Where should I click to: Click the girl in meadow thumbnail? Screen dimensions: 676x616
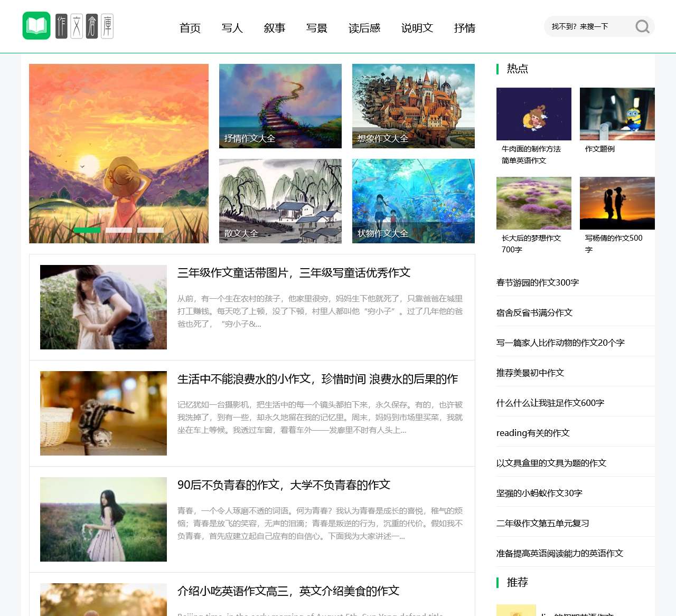tap(104, 519)
